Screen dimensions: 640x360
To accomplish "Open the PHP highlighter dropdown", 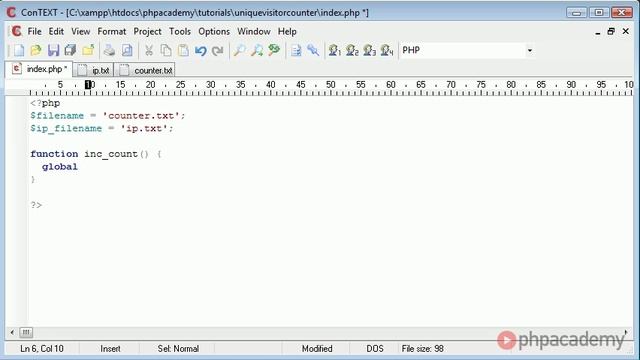I will click(529, 50).
